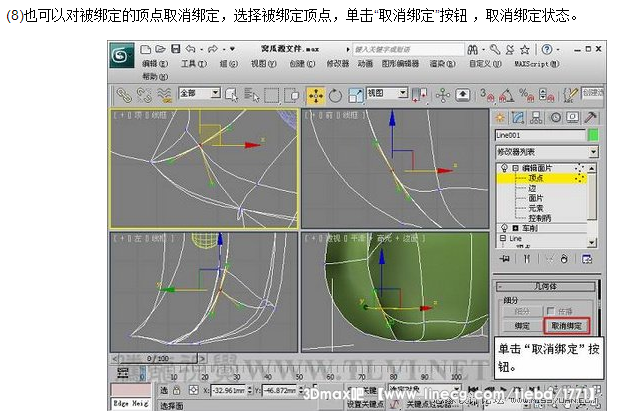Open Select by Name list tool
The height and width of the screenshot is (411, 624).
(x=252, y=95)
